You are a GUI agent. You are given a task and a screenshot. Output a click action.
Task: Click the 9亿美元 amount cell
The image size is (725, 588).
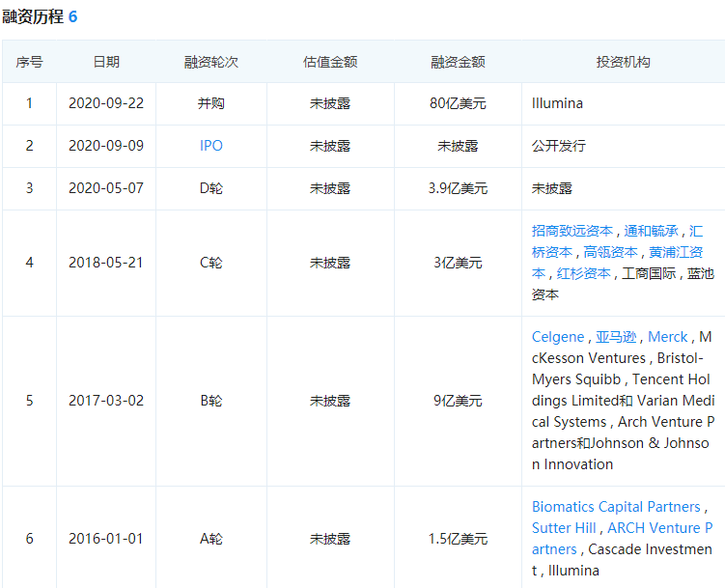click(458, 401)
